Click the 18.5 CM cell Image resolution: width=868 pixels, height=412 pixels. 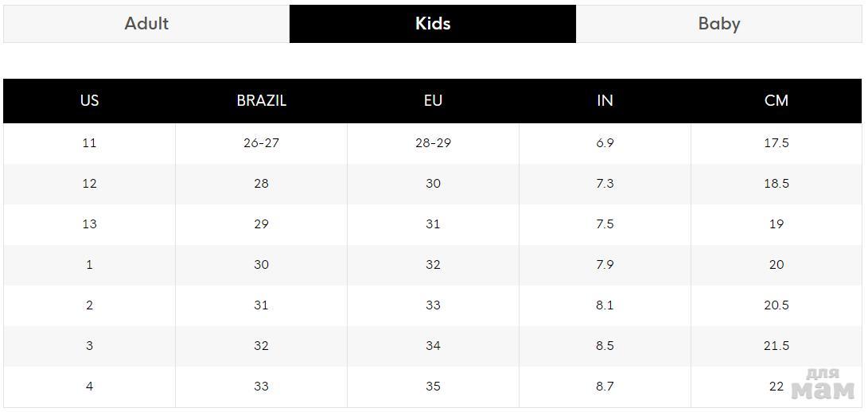pyautogui.click(x=777, y=184)
